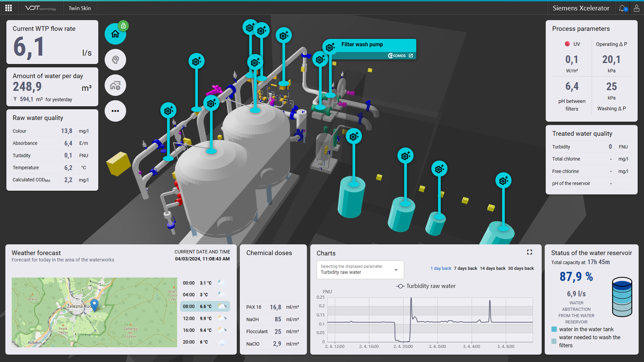Image resolution: width=644 pixels, height=362 pixels.
Task: Toggle the Turbidity raw water legend series
Action: tap(426, 286)
